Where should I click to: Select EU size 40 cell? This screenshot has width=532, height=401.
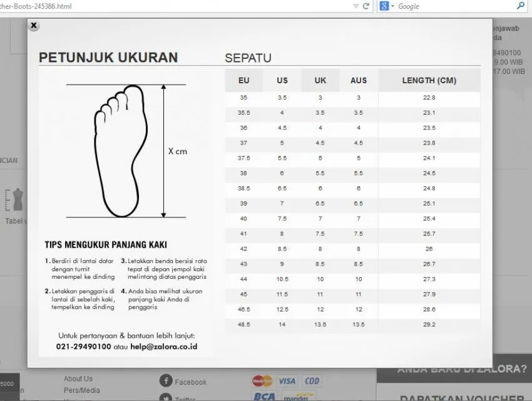click(243, 219)
